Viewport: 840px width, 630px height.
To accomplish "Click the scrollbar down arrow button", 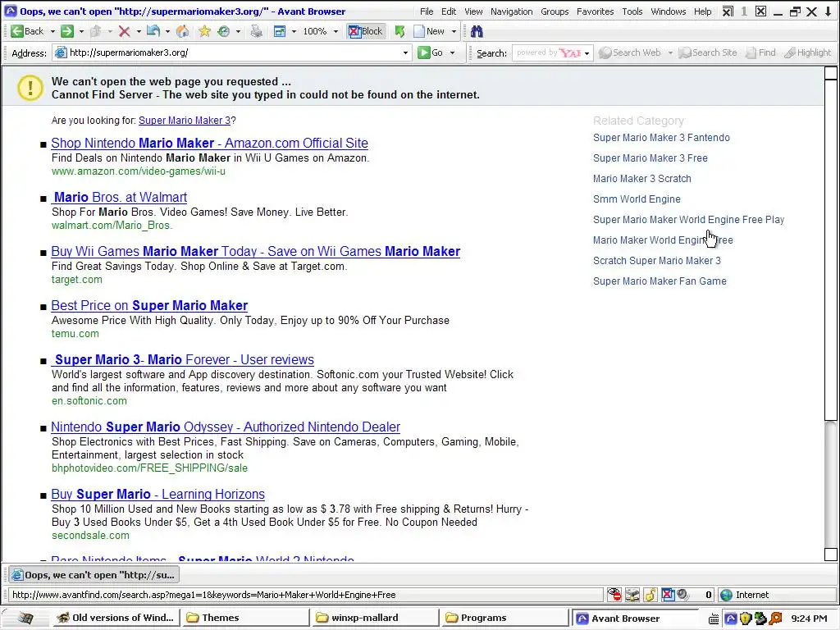I will [830, 555].
